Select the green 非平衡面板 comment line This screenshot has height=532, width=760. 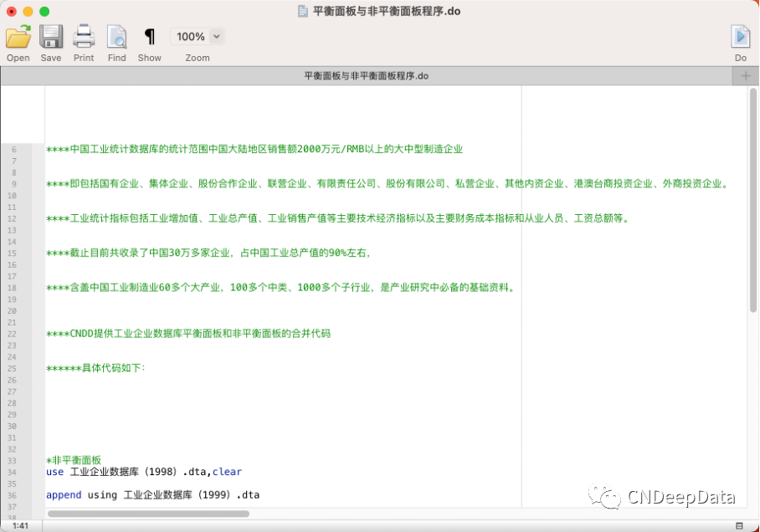pyautogui.click(x=73, y=459)
